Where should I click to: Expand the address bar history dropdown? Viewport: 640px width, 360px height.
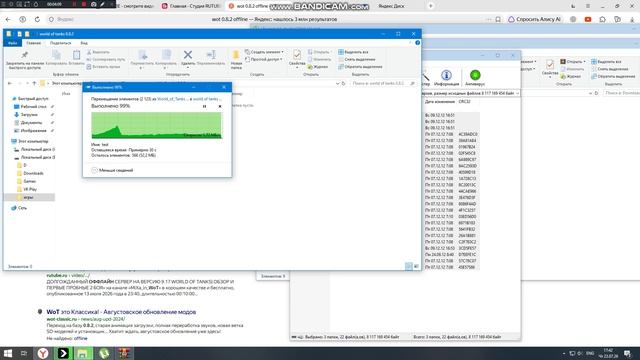(x=338, y=83)
